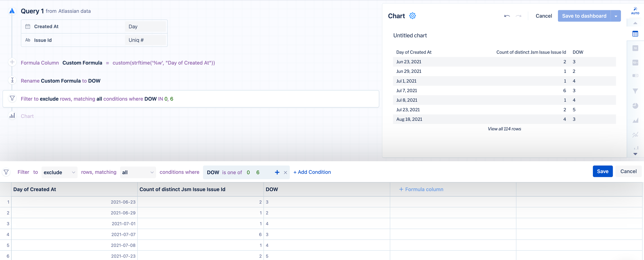Add a Formula column in results table
Image resolution: width=644 pixels, height=260 pixels.
[421, 189]
